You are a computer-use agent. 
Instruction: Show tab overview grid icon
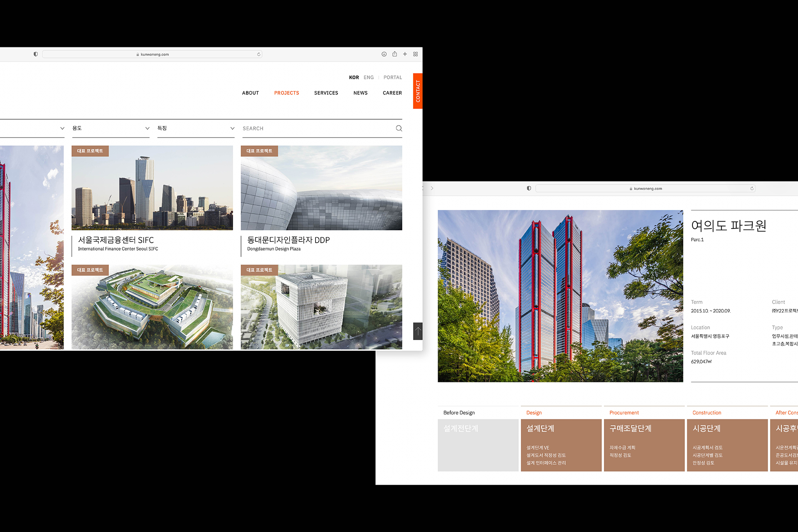[x=415, y=54]
